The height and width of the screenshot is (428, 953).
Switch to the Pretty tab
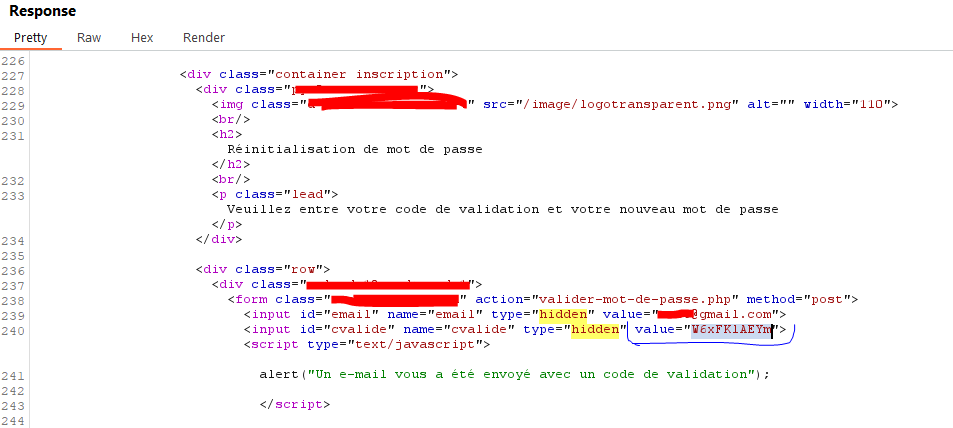pos(30,38)
